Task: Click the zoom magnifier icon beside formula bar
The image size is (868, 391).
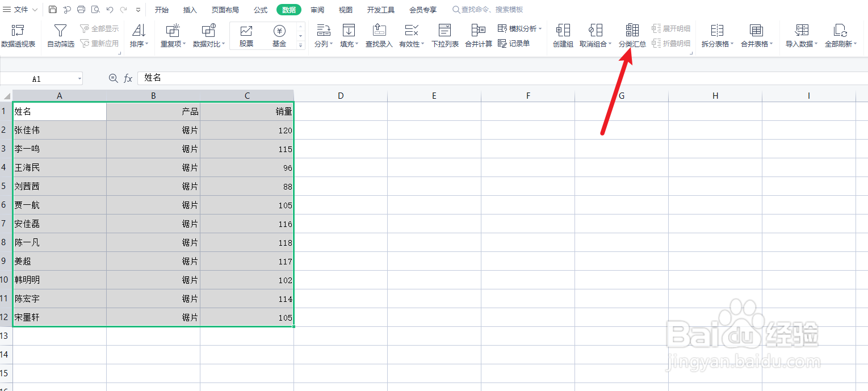Action: (x=113, y=78)
